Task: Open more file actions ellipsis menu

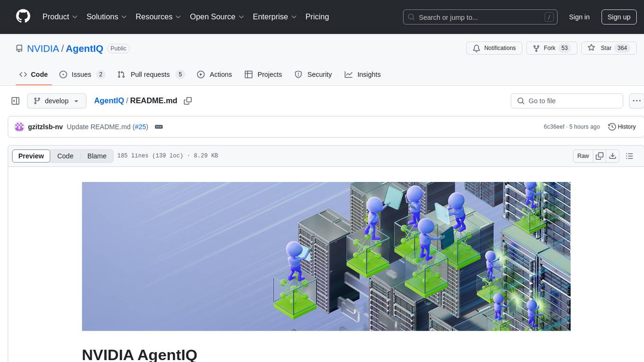Action: click(x=636, y=101)
